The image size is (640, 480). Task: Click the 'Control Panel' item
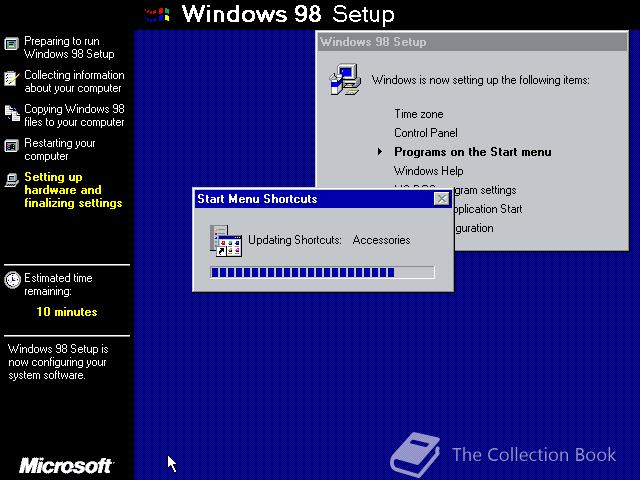[426, 133]
